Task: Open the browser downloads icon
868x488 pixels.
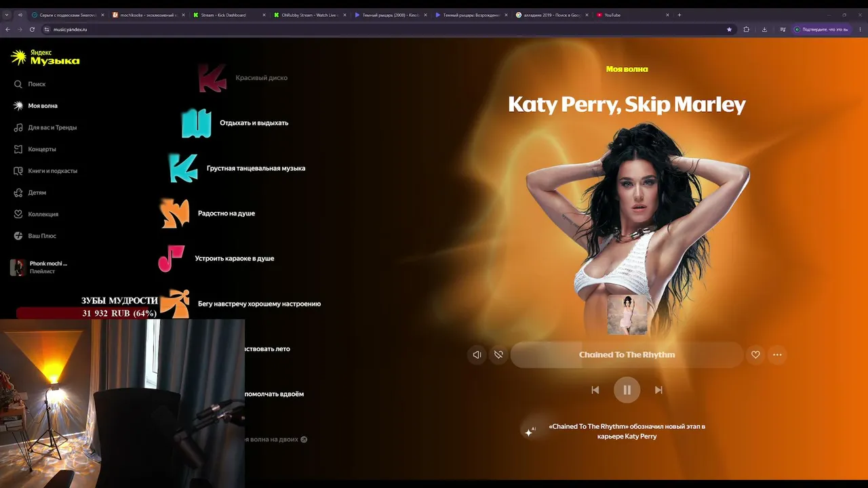Action: click(764, 29)
